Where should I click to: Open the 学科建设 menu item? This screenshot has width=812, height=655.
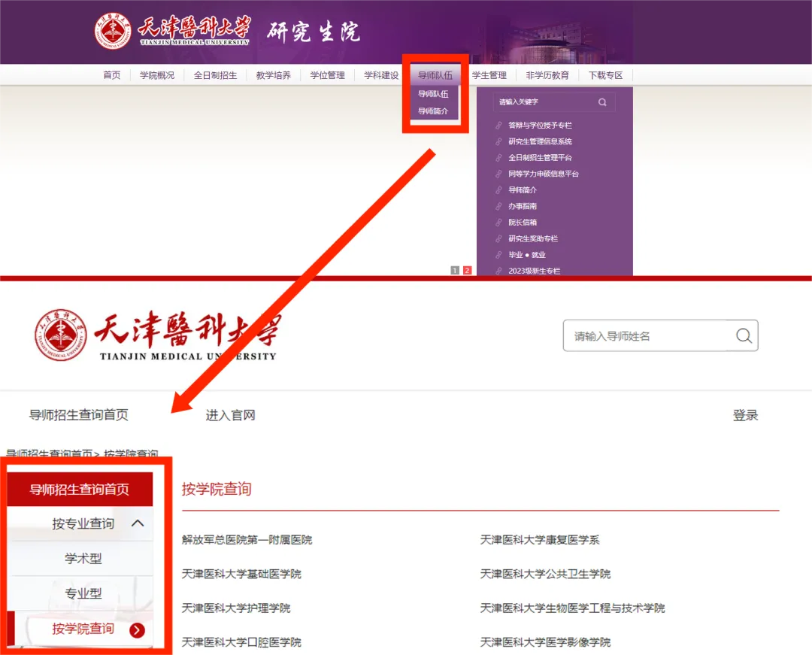381,76
